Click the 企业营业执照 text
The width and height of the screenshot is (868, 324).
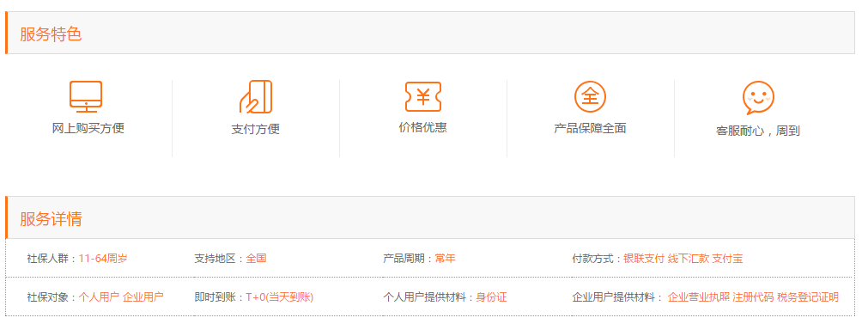[699, 296]
